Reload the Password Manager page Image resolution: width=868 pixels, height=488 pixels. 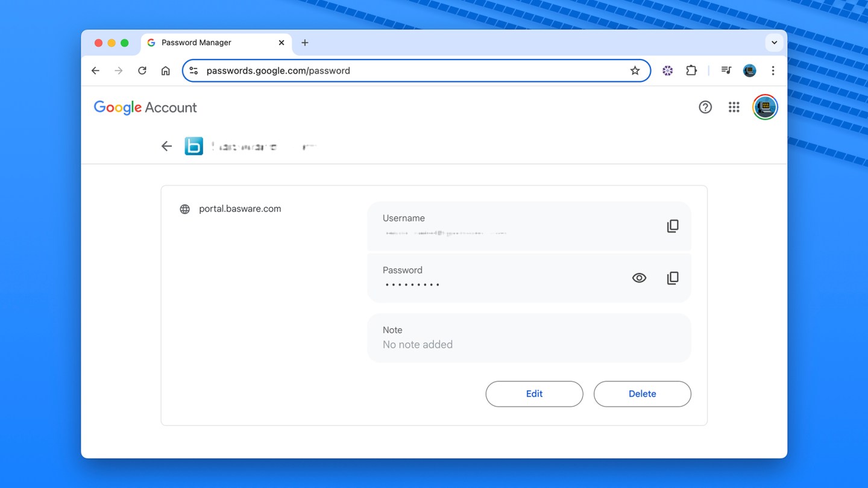[x=142, y=70]
